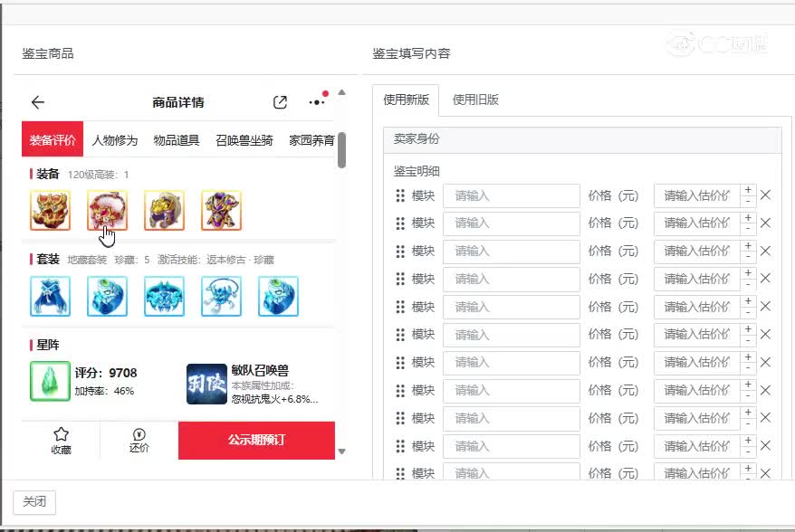Open the share icon next to 商品详情
795x532 pixels.
coord(280,102)
